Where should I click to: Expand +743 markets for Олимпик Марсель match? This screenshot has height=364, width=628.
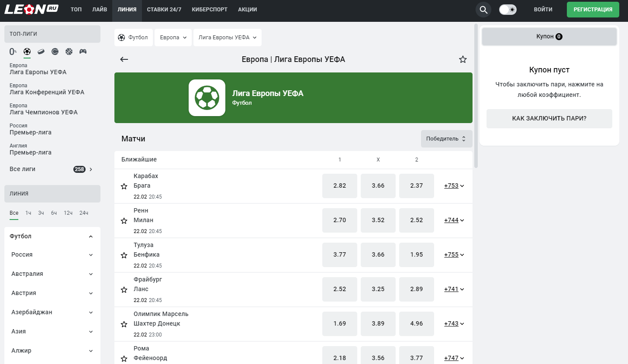tap(454, 323)
